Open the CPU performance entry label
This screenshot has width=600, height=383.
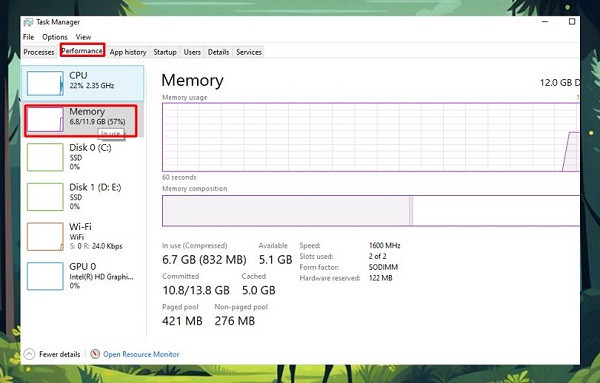pyautogui.click(x=78, y=75)
